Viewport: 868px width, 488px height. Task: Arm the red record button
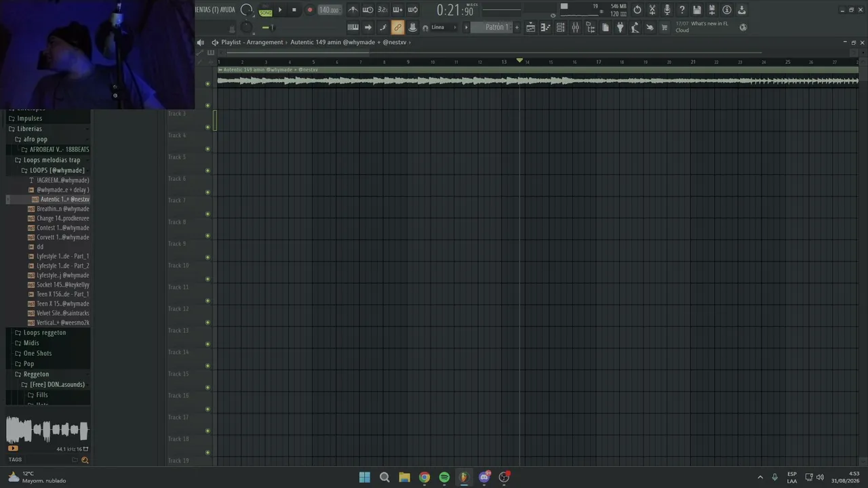coord(309,9)
